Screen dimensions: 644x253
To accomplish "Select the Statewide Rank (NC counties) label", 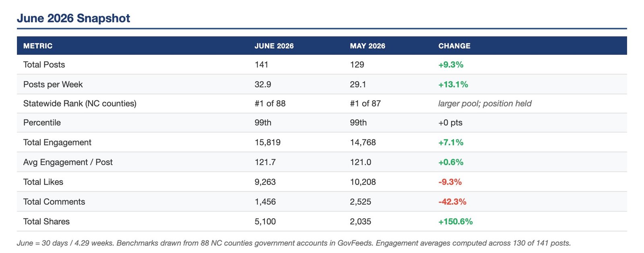I will [x=80, y=104].
